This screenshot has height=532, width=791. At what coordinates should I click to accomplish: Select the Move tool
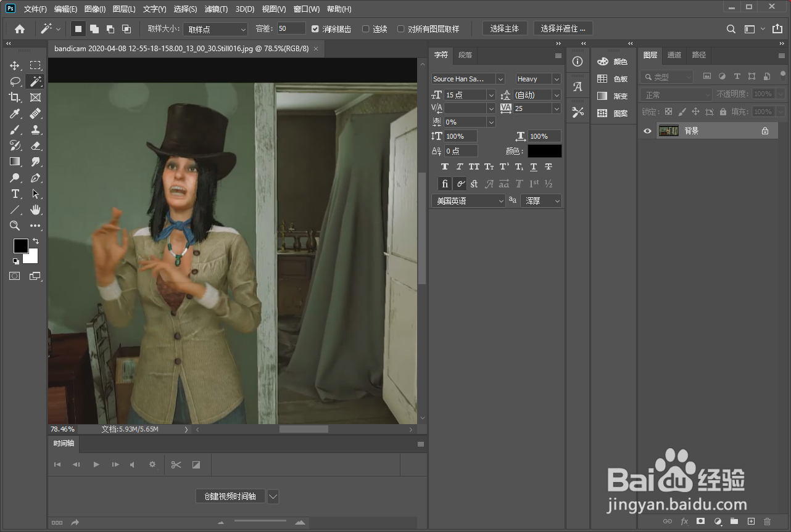[x=15, y=65]
